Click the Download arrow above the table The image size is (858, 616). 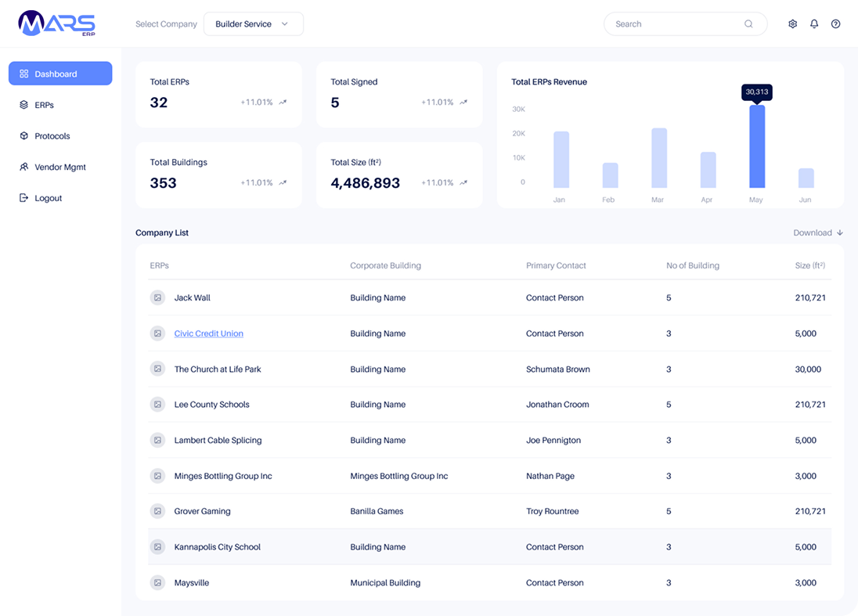tap(839, 232)
